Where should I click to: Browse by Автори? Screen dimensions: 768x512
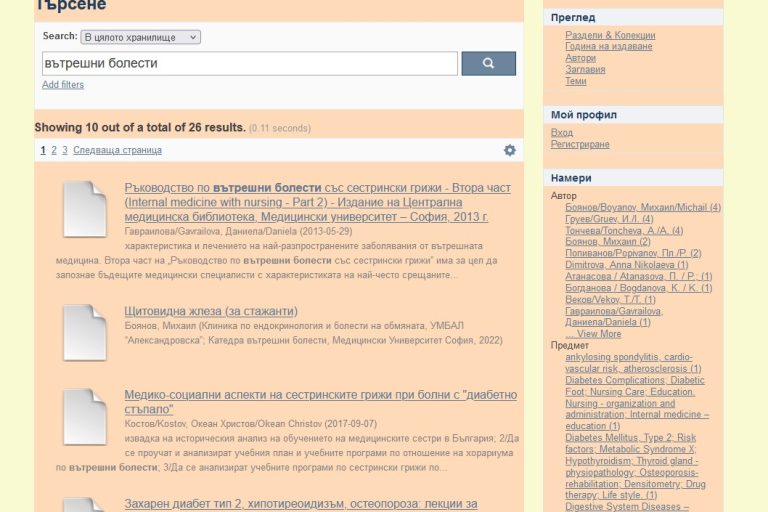580,58
